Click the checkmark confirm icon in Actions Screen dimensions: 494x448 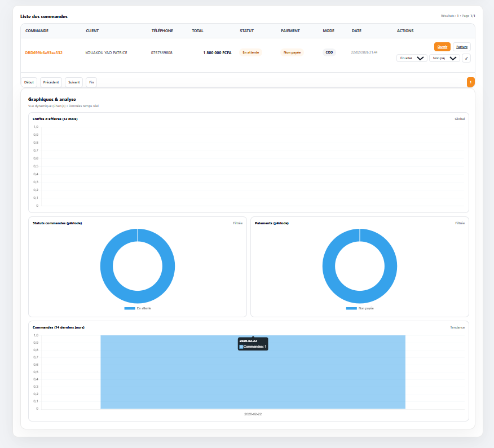coord(466,58)
